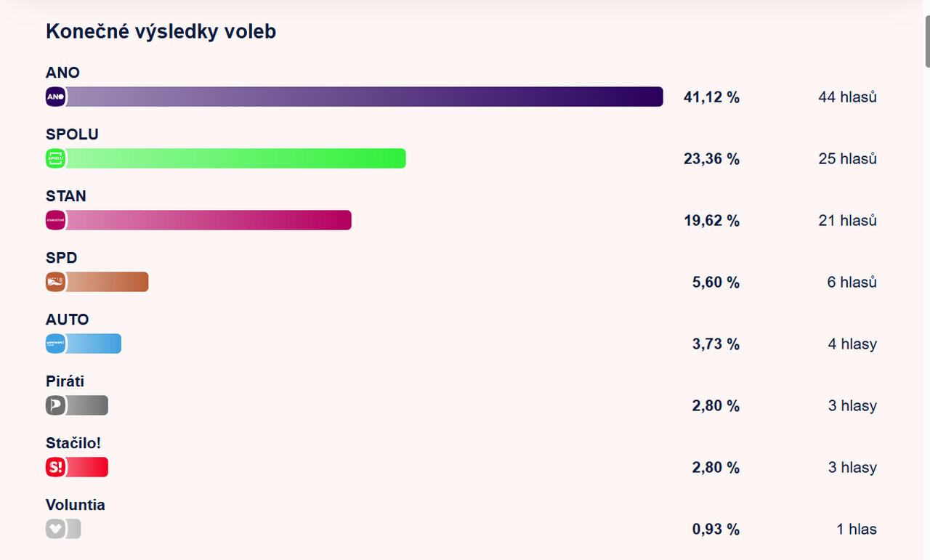This screenshot has width=930, height=560.
Task: Click the Voluntia heart logo icon
Action: pos(56,529)
